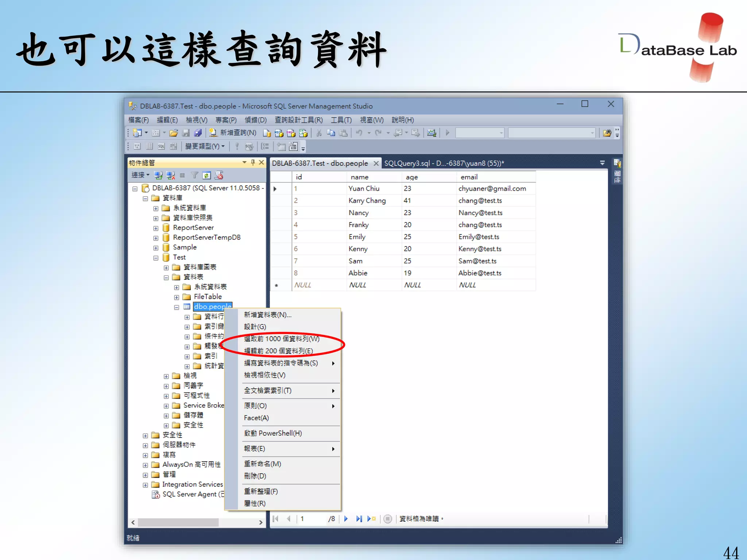Open the 工具(T) menu
Viewport: 747px width, 560px height.
click(x=341, y=120)
